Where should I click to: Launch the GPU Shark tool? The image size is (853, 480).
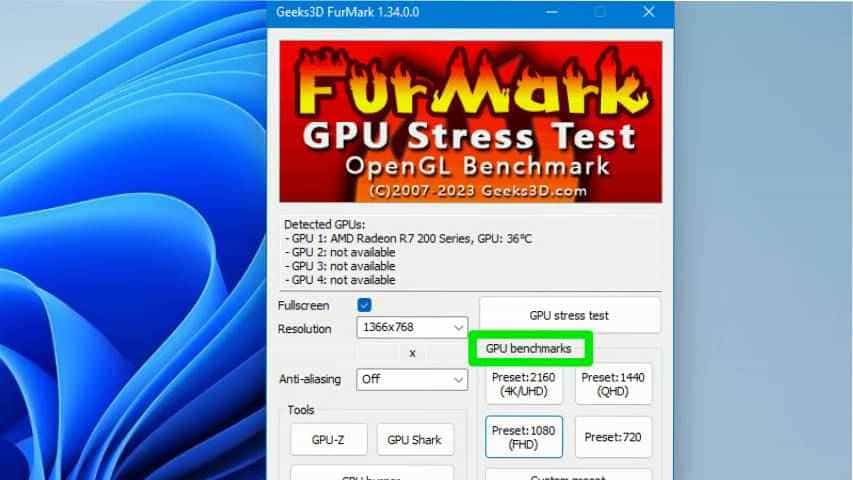[x=415, y=440]
